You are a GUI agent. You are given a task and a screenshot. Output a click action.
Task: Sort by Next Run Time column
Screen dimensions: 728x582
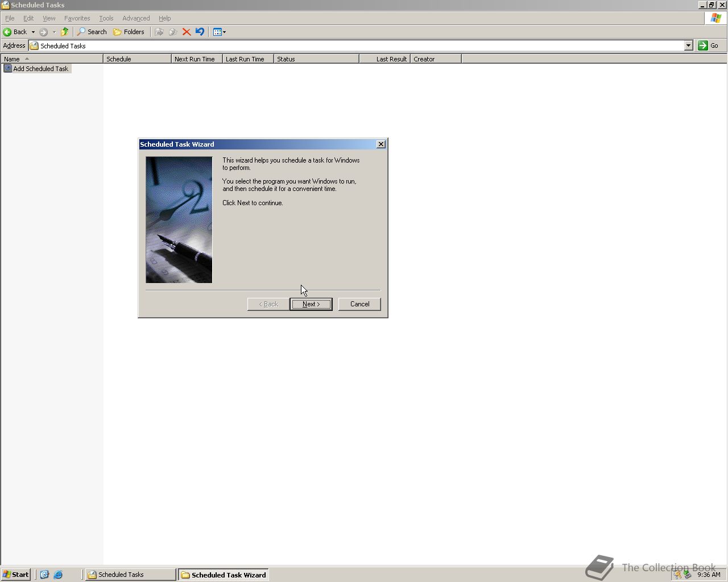[x=197, y=59]
